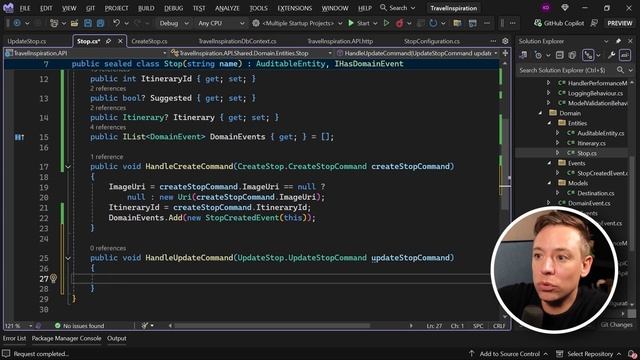Image resolution: width=640 pixels, height=360 pixels.
Task: Close the Stop.cs tab
Action: click(x=120, y=41)
